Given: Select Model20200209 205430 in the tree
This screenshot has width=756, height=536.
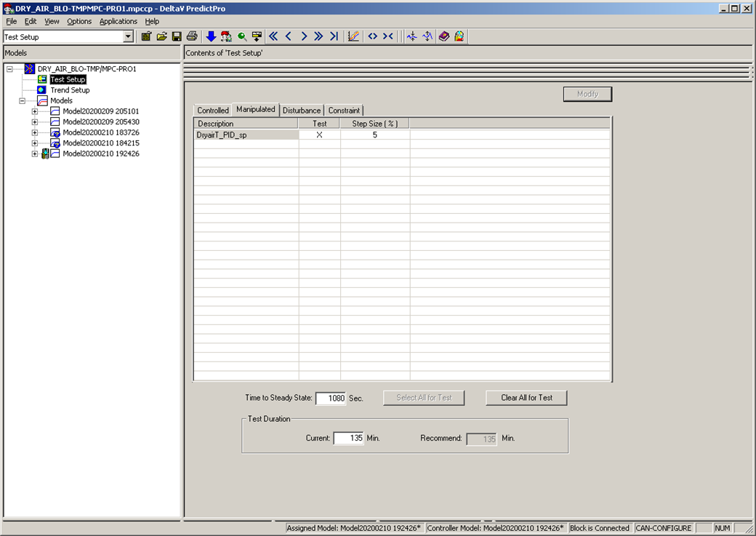Looking at the screenshot, I should [x=101, y=121].
